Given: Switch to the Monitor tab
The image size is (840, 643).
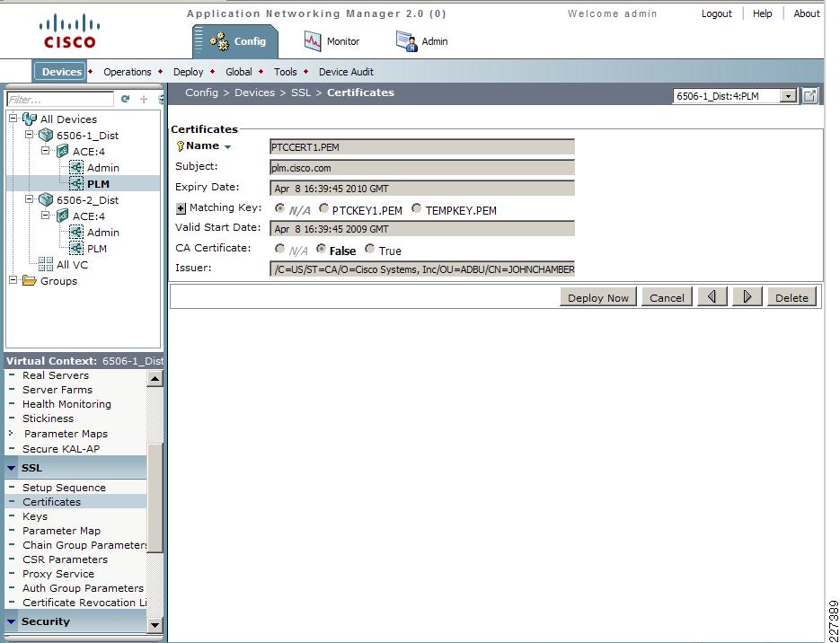Looking at the screenshot, I should tap(332, 41).
